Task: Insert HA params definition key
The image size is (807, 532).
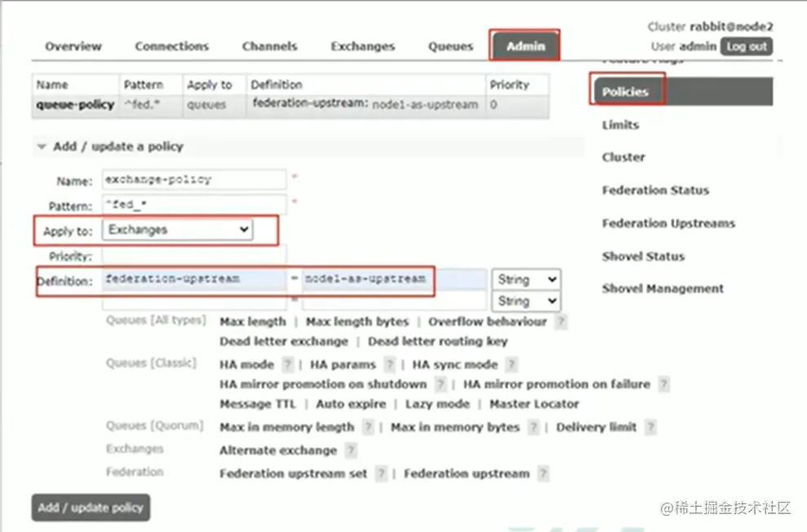Action: [x=343, y=365]
